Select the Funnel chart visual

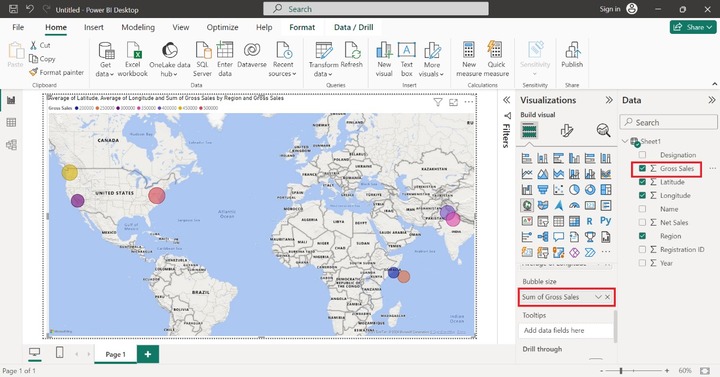[x=543, y=190]
